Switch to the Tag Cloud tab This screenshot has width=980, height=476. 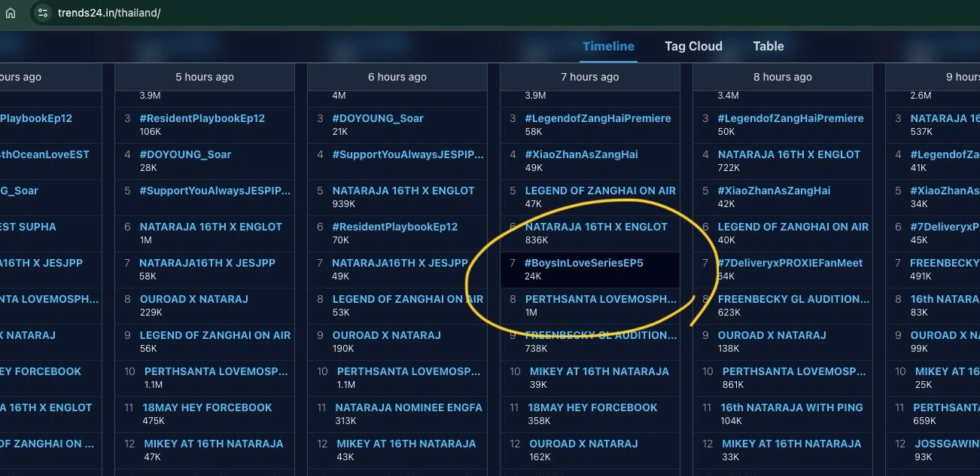point(693,46)
